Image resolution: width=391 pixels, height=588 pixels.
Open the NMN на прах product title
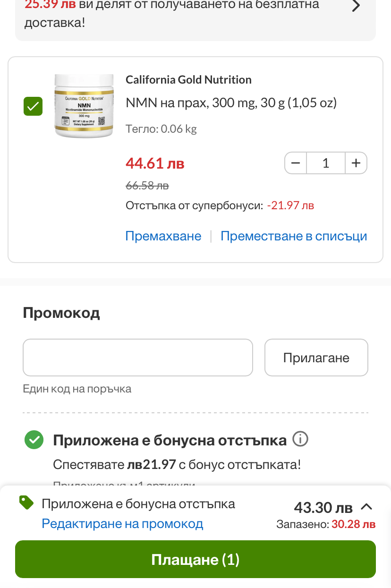(x=231, y=102)
